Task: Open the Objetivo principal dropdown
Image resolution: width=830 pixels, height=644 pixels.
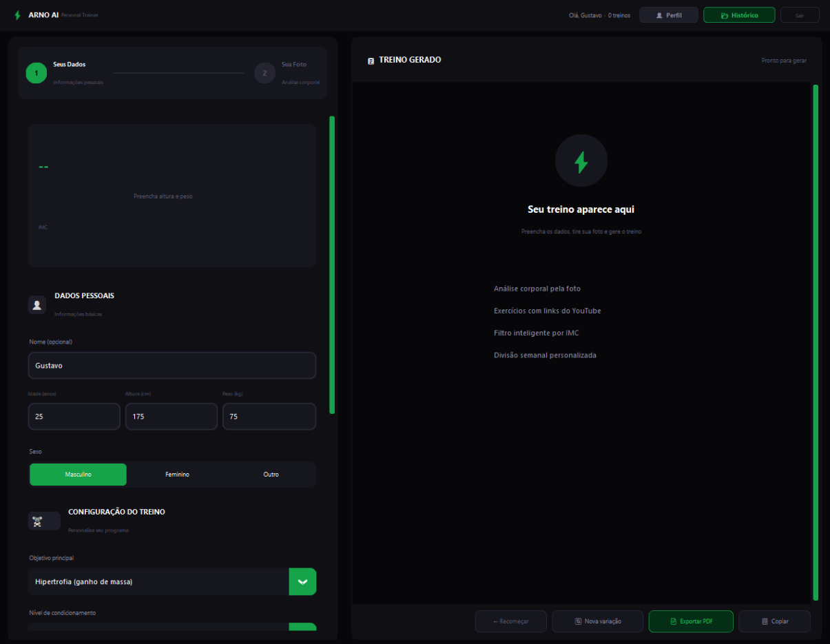Action: point(172,582)
